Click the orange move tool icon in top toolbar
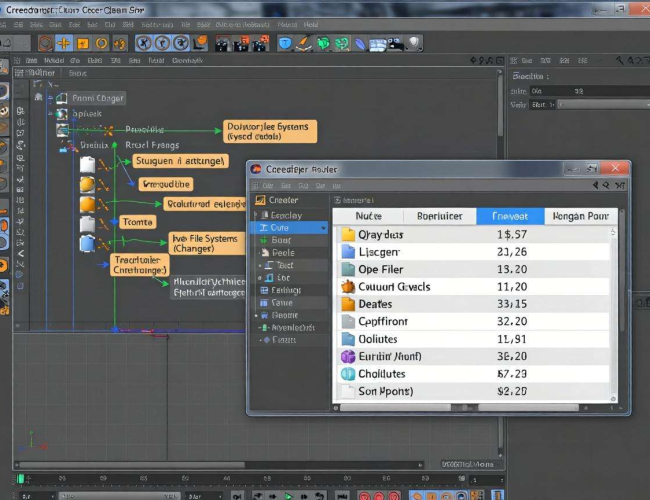 coord(64,43)
